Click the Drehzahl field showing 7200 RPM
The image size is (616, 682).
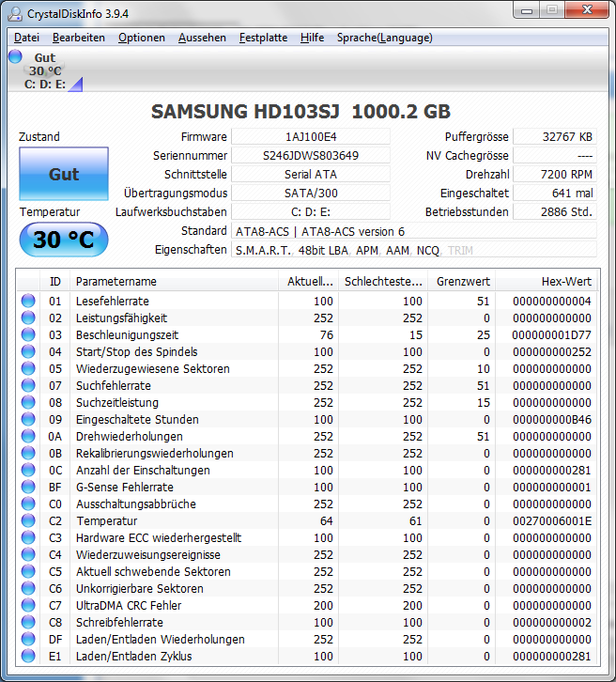(555, 175)
